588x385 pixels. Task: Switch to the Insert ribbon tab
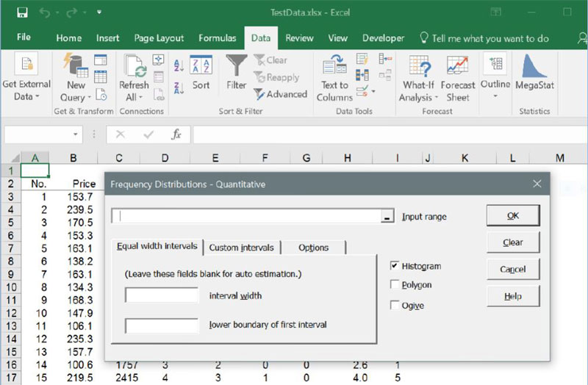[107, 38]
